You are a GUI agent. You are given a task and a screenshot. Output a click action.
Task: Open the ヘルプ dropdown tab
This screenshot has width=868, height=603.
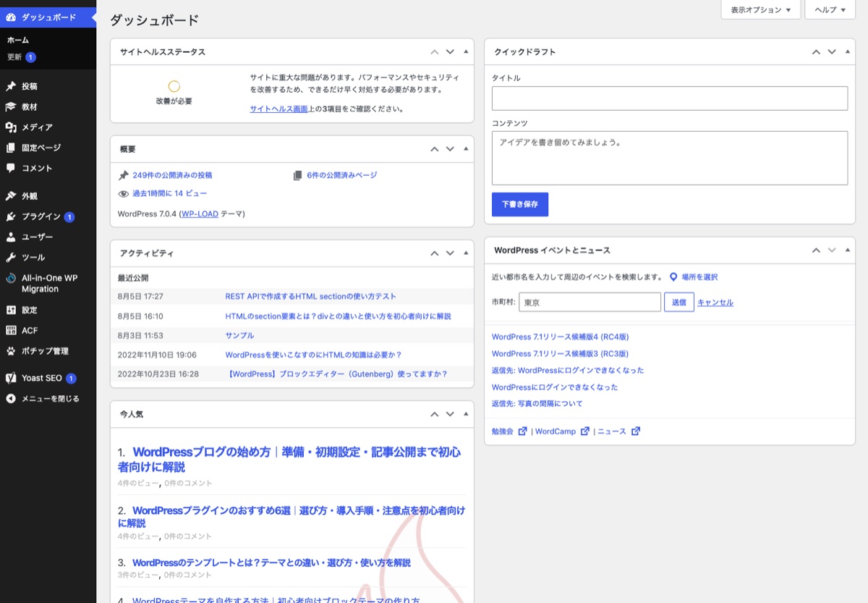(830, 10)
